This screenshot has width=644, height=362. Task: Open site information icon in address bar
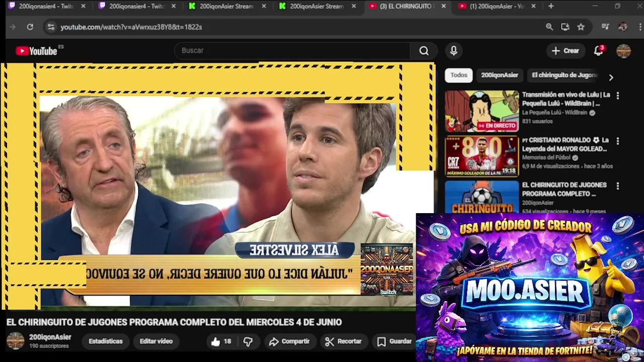click(x=50, y=27)
